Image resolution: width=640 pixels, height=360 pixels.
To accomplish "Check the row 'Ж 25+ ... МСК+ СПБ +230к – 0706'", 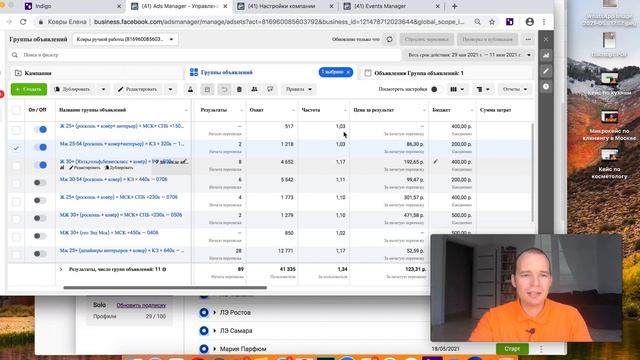I will coord(16,201).
